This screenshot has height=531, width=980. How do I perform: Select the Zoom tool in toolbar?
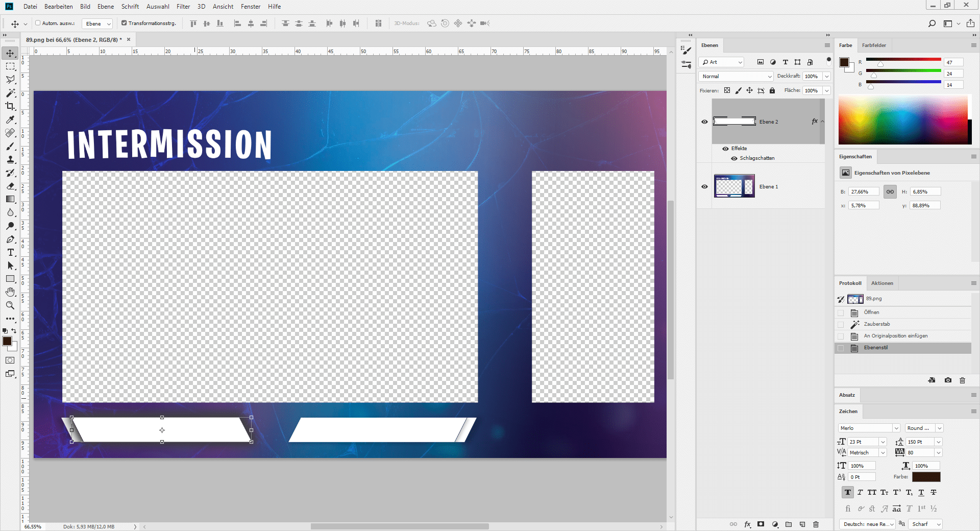(x=10, y=305)
